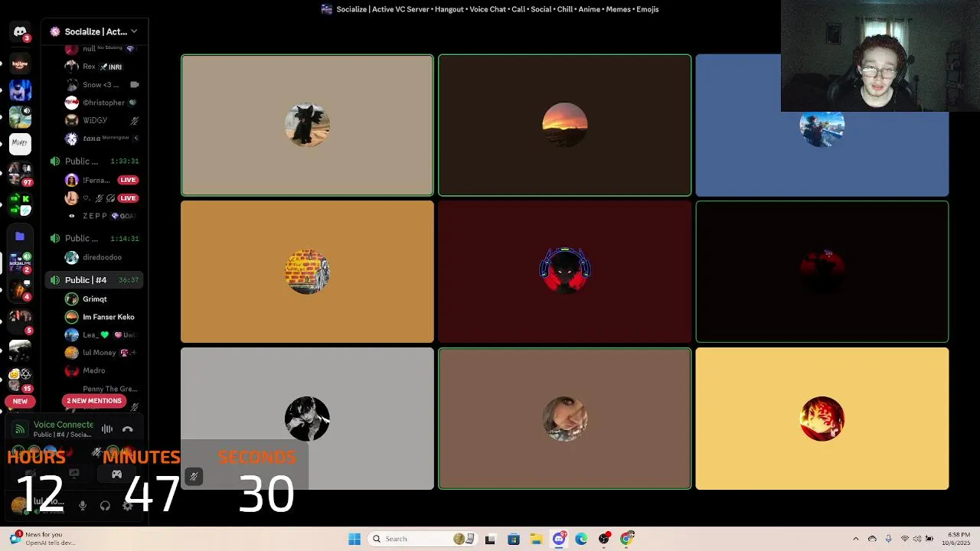980x551 pixels.
Task: Open the white 'Money' server icon
Action: tap(20, 142)
